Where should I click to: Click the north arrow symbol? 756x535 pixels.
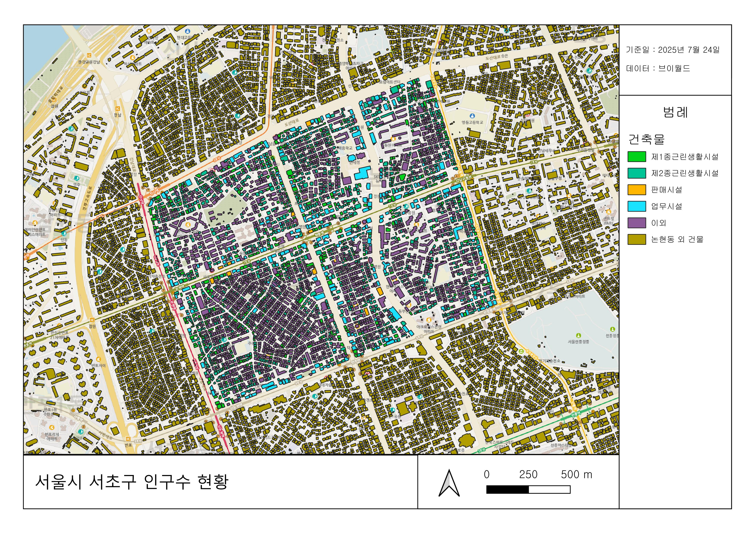[x=449, y=483]
